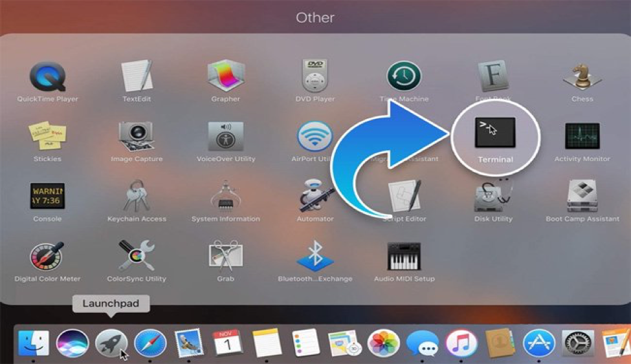Open Messages in the Dock
The height and width of the screenshot is (364, 631).
coord(422,344)
